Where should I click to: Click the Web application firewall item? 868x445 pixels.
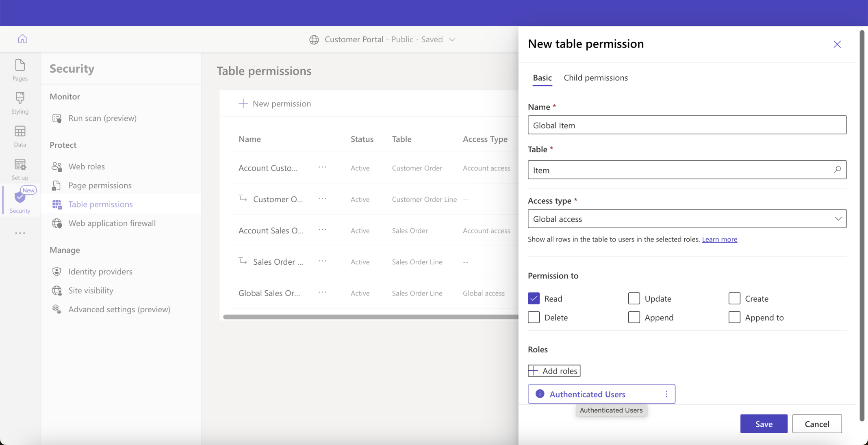[x=112, y=223]
